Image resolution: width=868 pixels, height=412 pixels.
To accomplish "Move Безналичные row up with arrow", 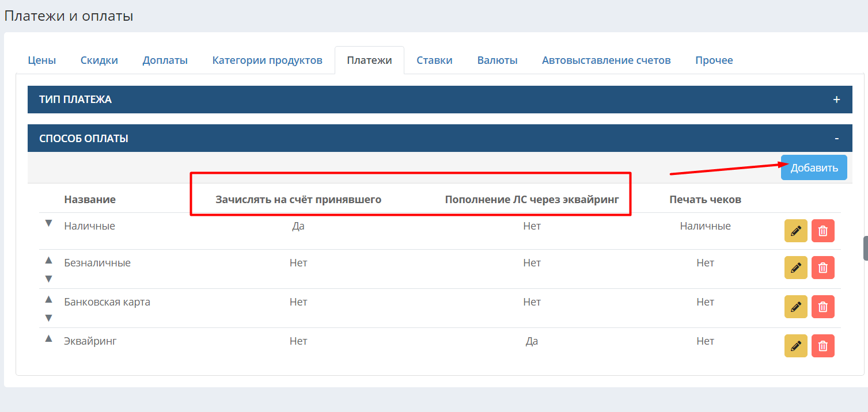I will point(49,260).
